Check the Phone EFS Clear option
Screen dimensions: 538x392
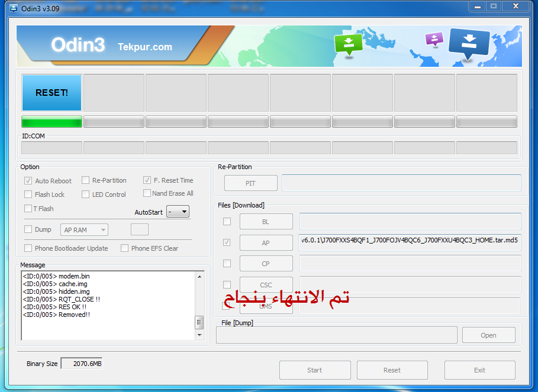point(124,248)
